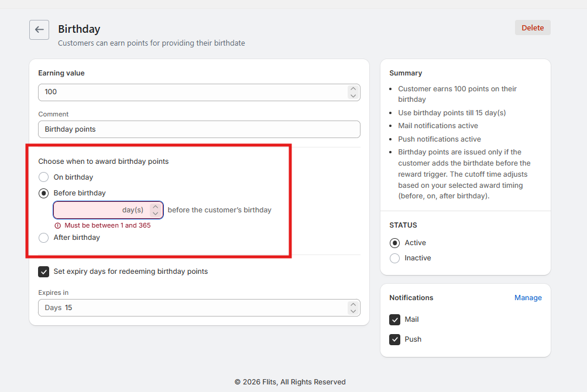Increment the days-before-birthday stepper up
The width and height of the screenshot is (587, 392).
click(x=155, y=207)
